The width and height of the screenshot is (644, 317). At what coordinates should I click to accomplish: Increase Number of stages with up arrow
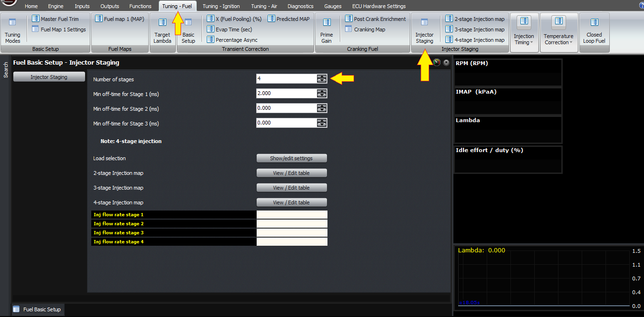click(322, 77)
